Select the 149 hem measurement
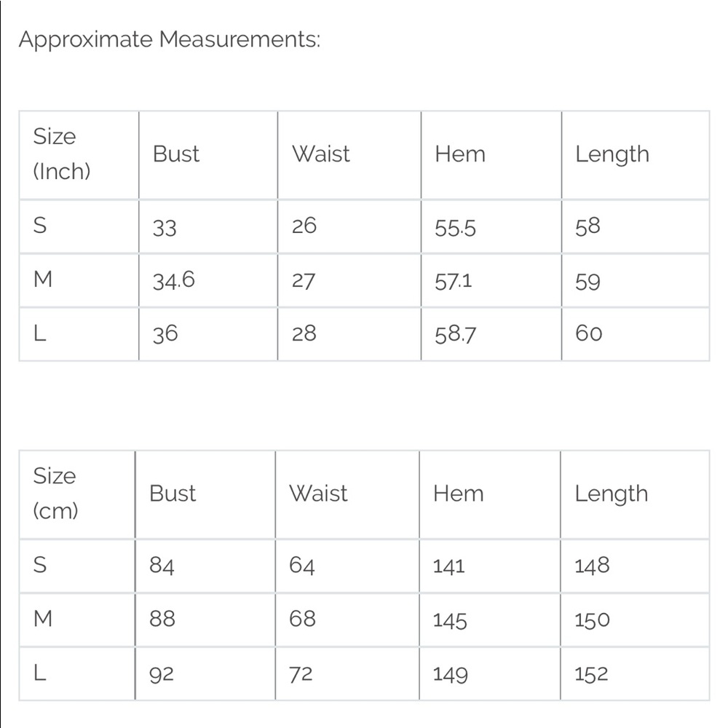This screenshot has width=728, height=728. point(450,675)
